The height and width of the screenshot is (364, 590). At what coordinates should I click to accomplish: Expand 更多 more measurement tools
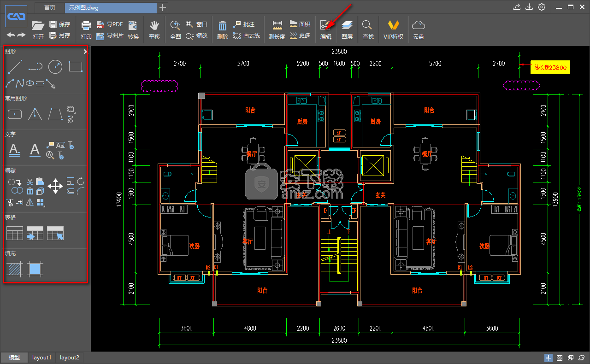tap(300, 35)
